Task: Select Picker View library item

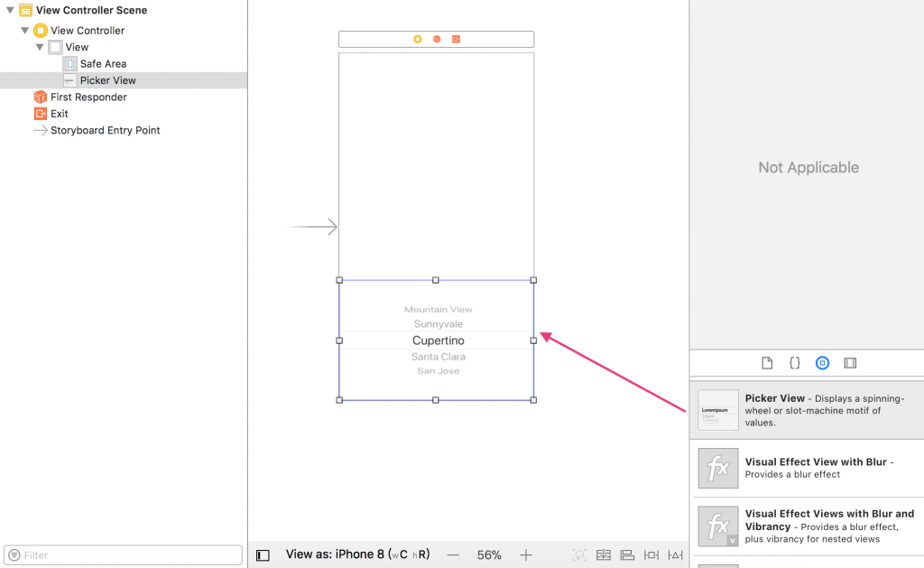Action: pos(807,410)
